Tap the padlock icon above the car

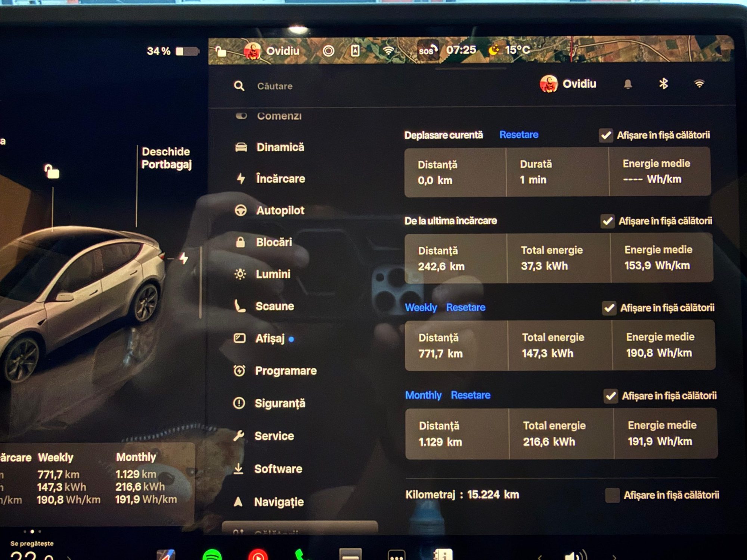52,172
